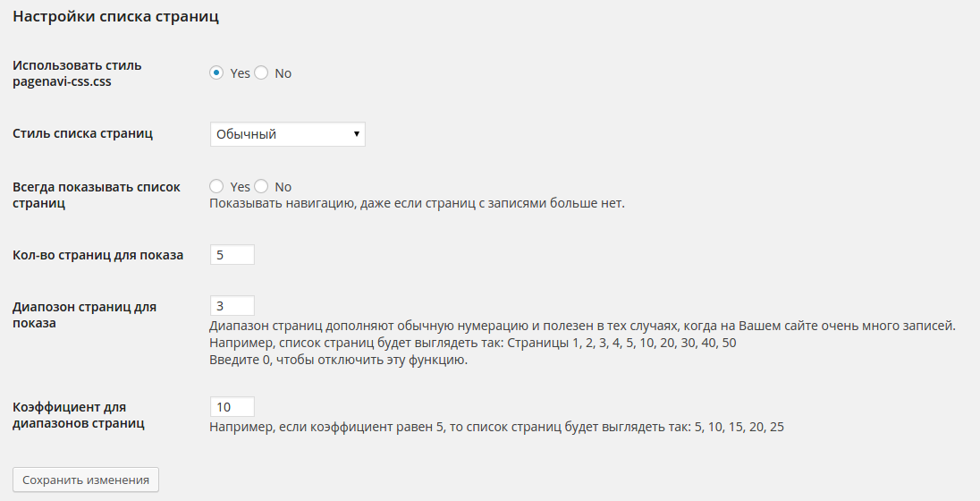Click the "Коэффициент для диапазонов страниц" input field
This screenshot has height=501, width=980.
click(x=232, y=407)
